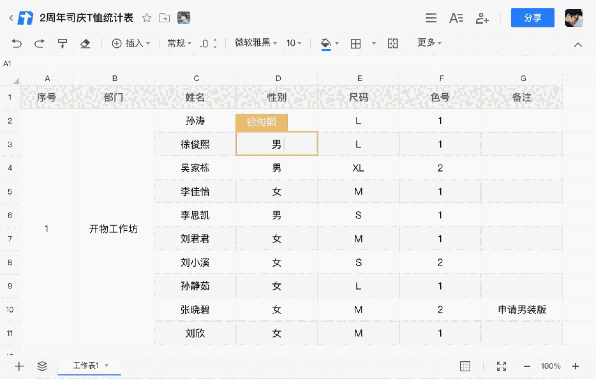
Task: Select row 5 header
Action: pyautogui.click(x=10, y=192)
